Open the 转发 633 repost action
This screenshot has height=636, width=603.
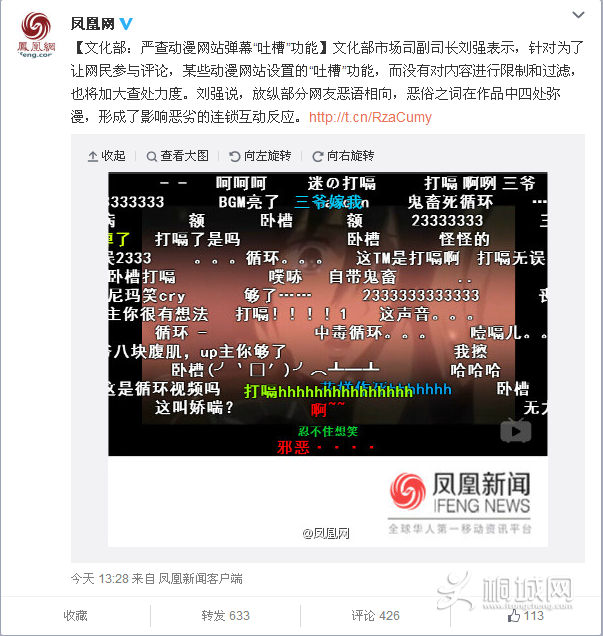tap(225, 616)
